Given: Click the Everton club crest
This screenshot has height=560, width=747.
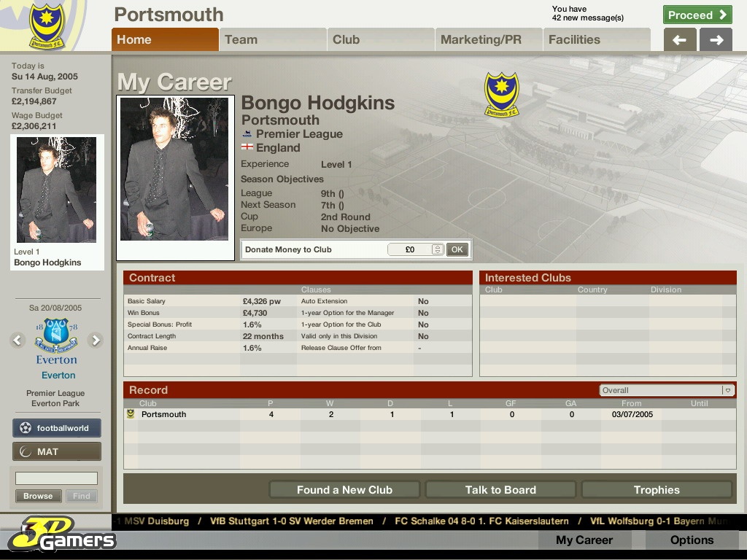Looking at the screenshot, I should [x=56, y=335].
